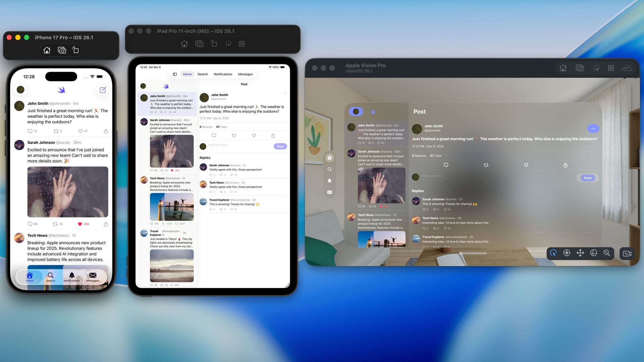The width and height of the screenshot is (644, 362).
Task: Open the more options menu in Vision Pro post
Action: (x=593, y=128)
